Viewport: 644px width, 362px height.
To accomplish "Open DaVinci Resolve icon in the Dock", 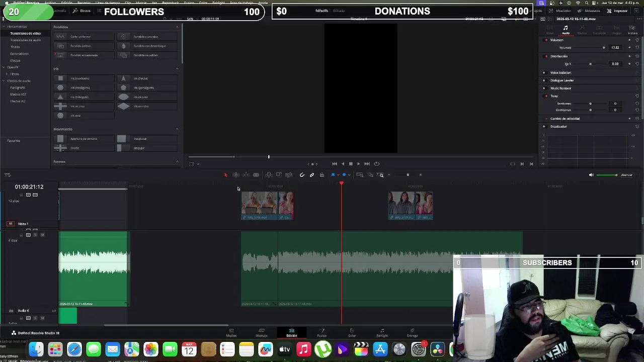I will [438, 349].
